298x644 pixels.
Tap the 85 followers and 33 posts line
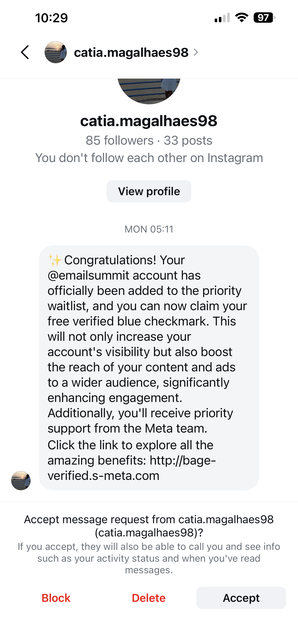pyautogui.click(x=149, y=140)
